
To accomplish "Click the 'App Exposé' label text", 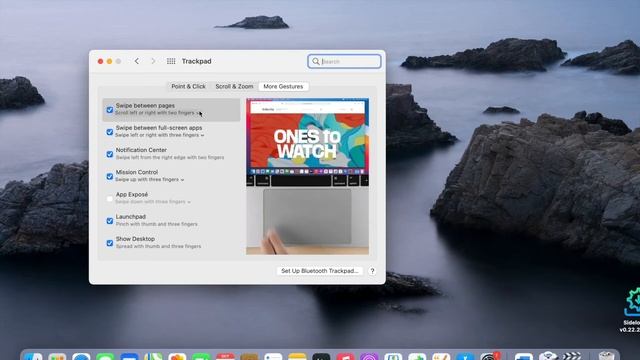I will tap(132, 194).
